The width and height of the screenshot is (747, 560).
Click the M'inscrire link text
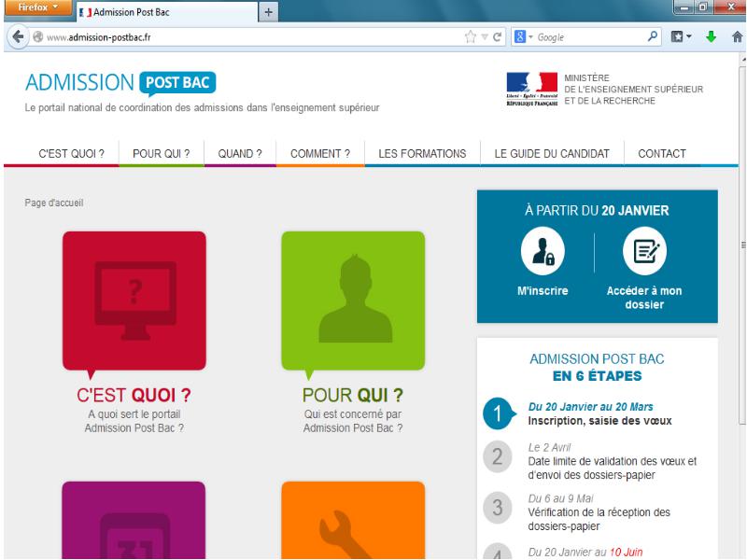(x=543, y=291)
